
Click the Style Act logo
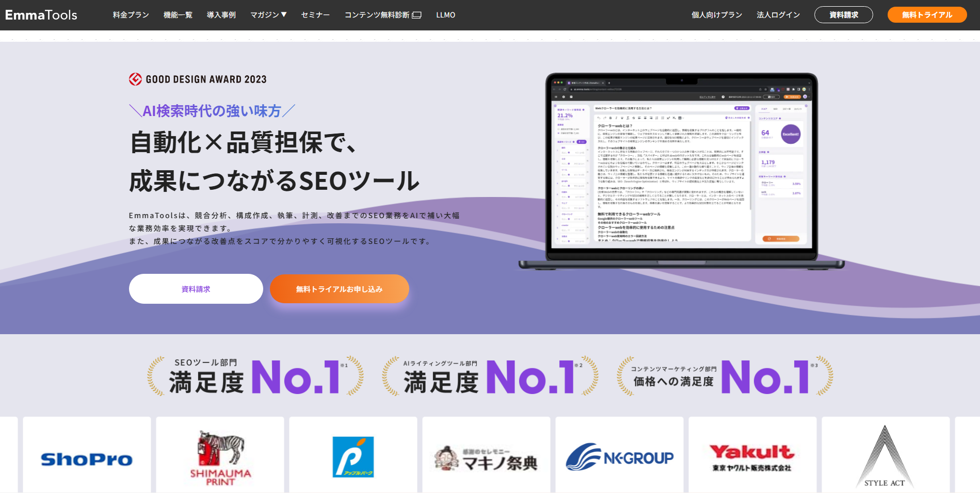[x=885, y=457]
